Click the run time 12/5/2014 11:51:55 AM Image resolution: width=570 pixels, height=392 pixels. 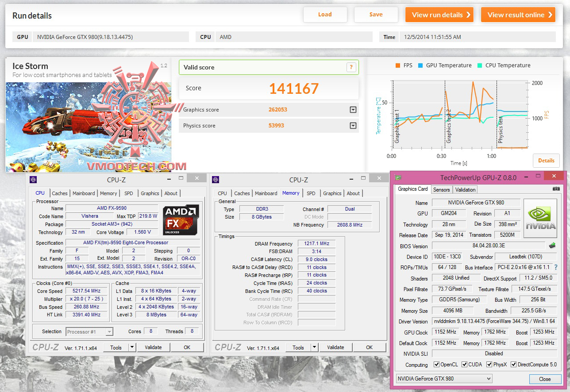[x=432, y=37]
